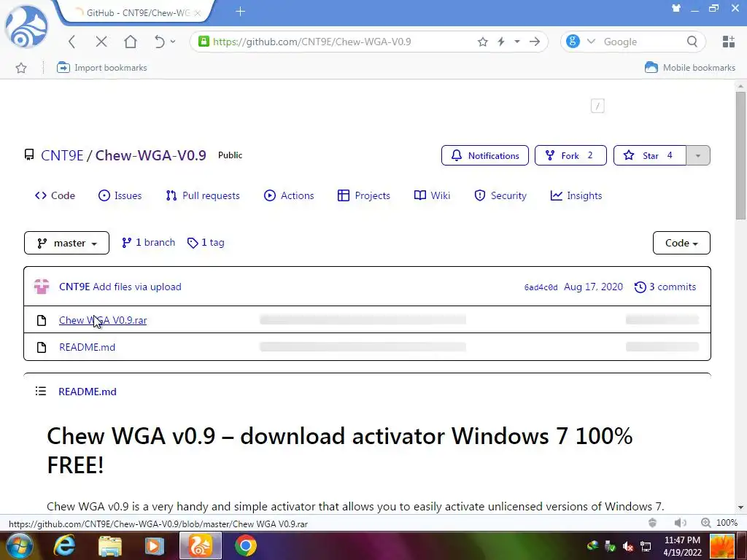Click the go forward arrow in address bar

[x=535, y=42]
